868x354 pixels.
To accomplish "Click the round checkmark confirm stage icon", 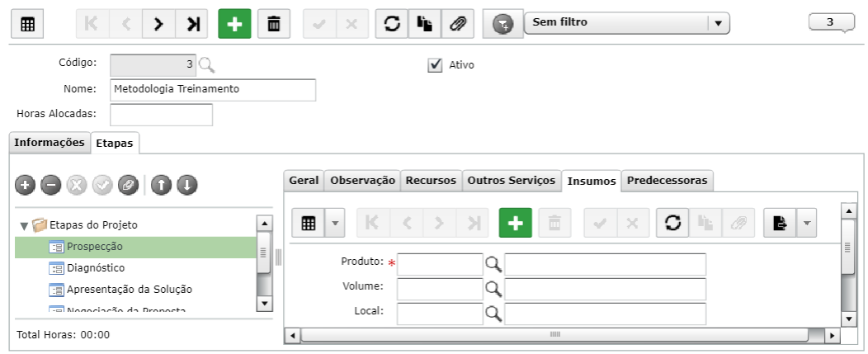I will tap(102, 186).
